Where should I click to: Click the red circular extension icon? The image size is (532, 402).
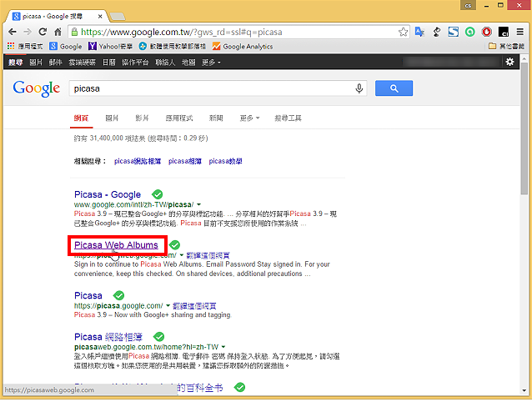click(x=486, y=32)
